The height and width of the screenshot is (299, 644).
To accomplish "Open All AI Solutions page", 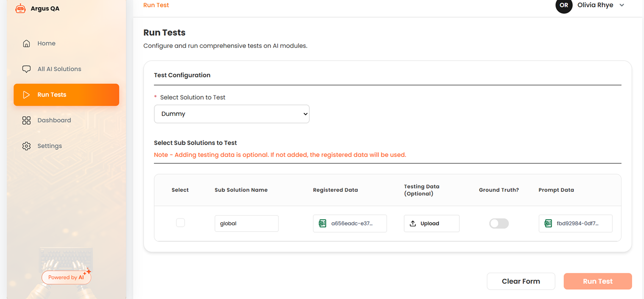I will [x=66, y=69].
